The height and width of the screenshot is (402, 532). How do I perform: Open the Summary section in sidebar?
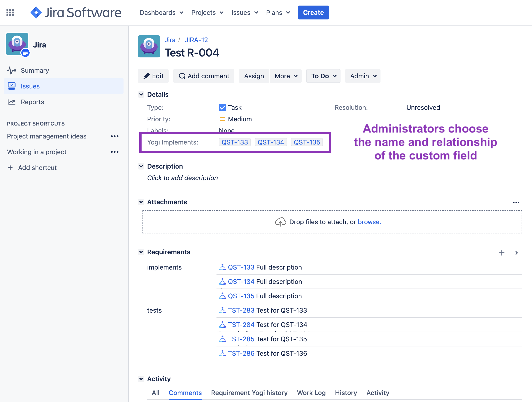pos(35,70)
